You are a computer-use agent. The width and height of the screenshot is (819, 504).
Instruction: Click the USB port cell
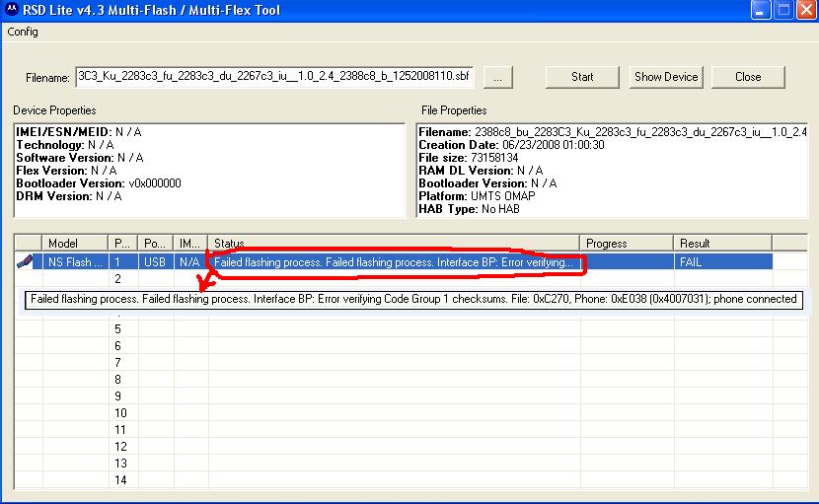(155, 262)
